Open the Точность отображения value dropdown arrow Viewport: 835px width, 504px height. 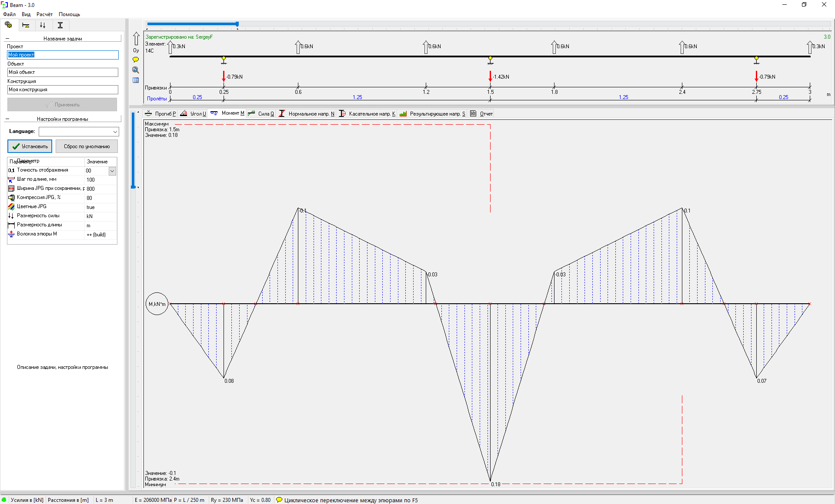tap(112, 171)
